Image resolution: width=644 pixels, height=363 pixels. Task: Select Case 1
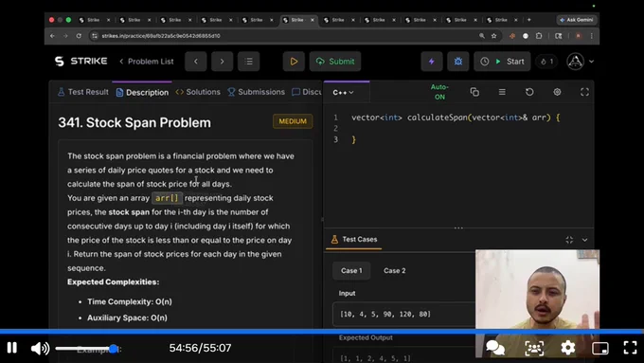[351, 270]
